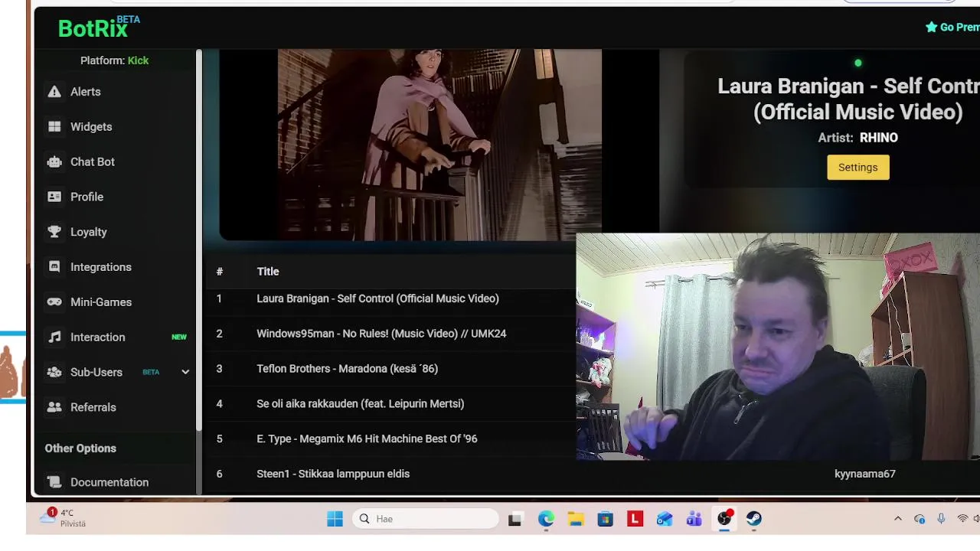Open the Sub-Users people icon
Image resolution: width=980 pixels, height=551 pixels.
(x=54, y=373)
